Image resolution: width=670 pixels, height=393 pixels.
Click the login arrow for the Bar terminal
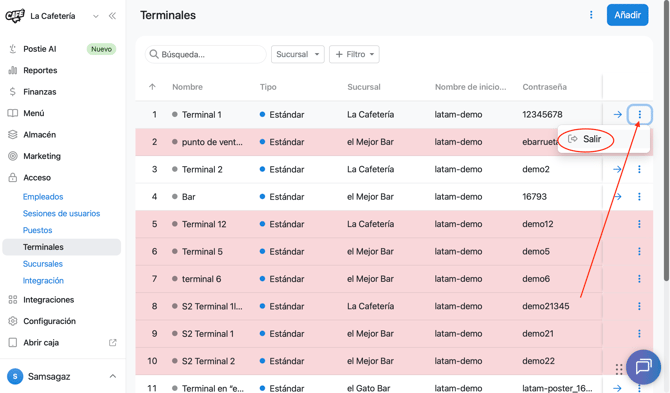pyautogui.click(x=617, y=196)
